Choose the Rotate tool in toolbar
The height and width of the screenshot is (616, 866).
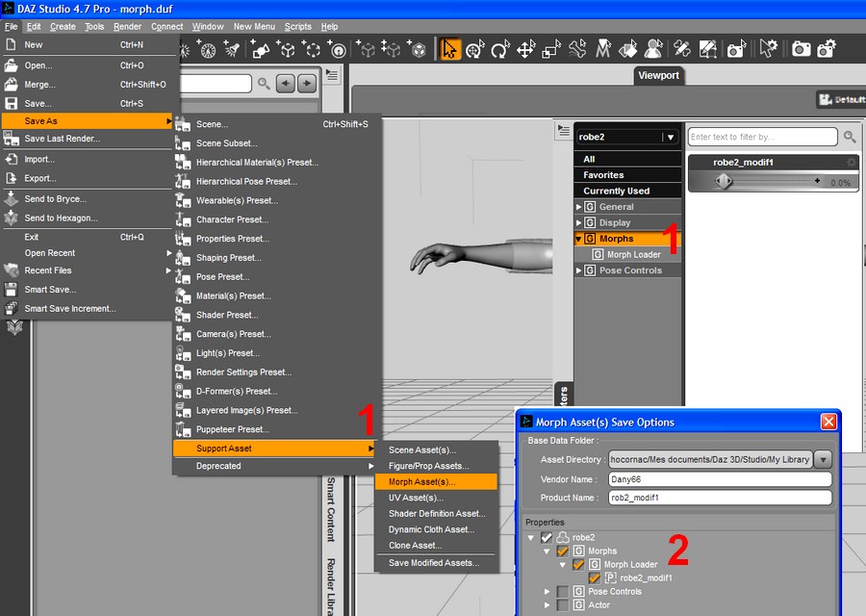tap(500, 50)
